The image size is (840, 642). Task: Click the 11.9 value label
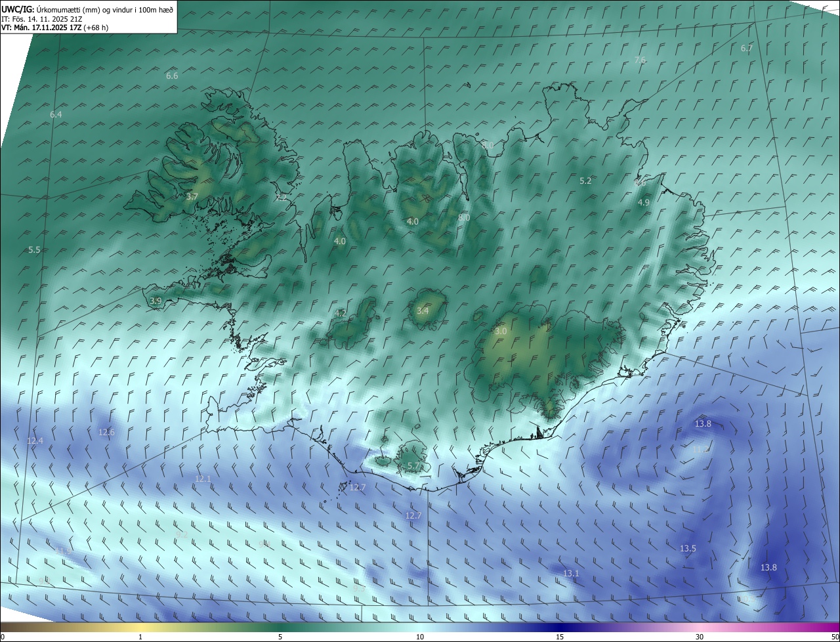click(x=63, y=551)
